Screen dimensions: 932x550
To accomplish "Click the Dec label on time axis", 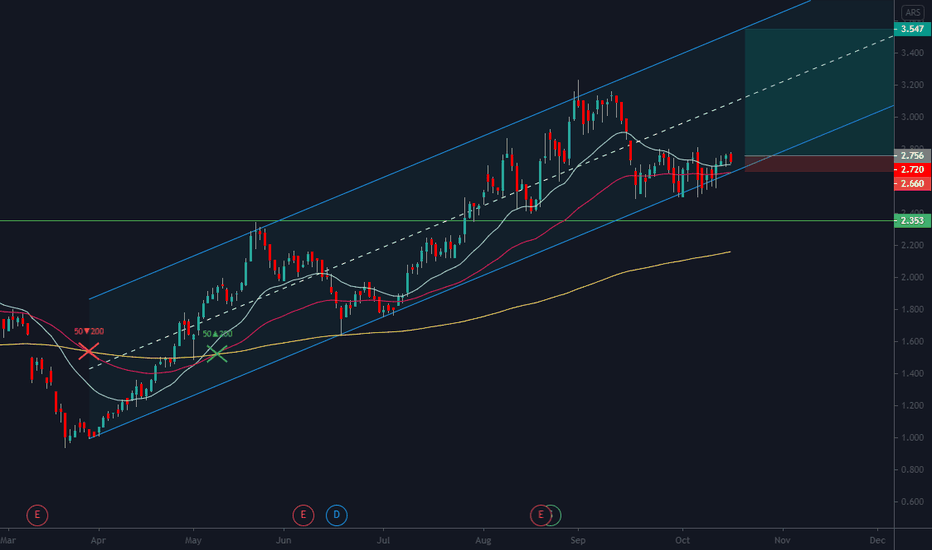I will pyautogui.click(x=877, y=540).
